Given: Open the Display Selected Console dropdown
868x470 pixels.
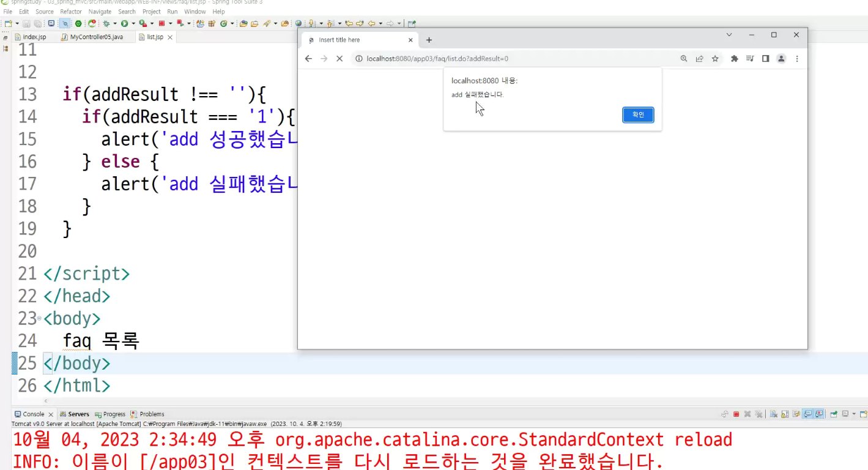Looking at the screenshot, I should click(x=854, y=414).
